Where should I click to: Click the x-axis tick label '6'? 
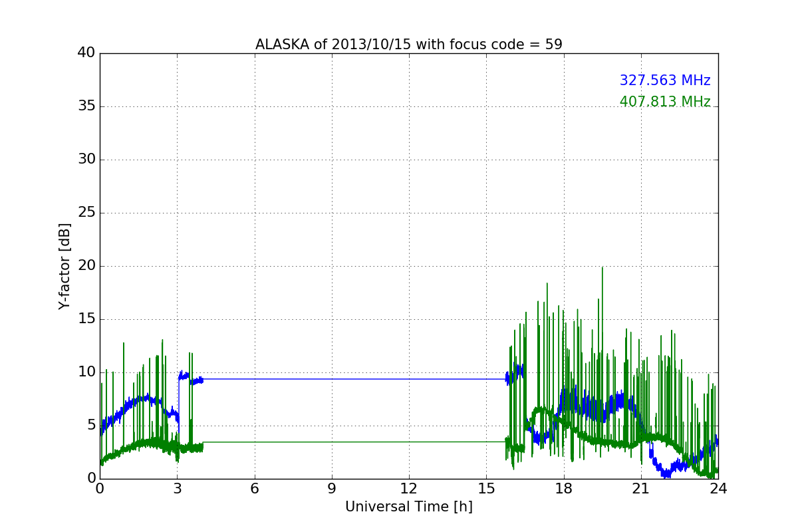[x=254, y=488]
